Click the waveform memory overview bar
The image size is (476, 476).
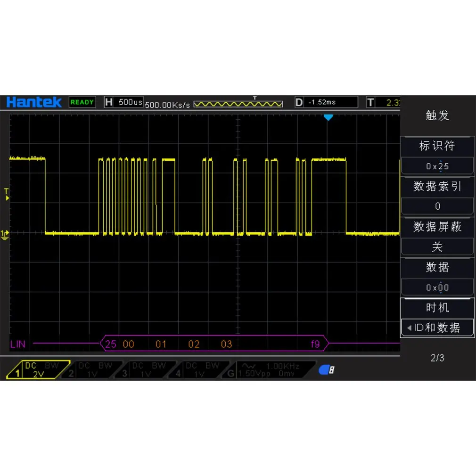(x=238, y=104)
